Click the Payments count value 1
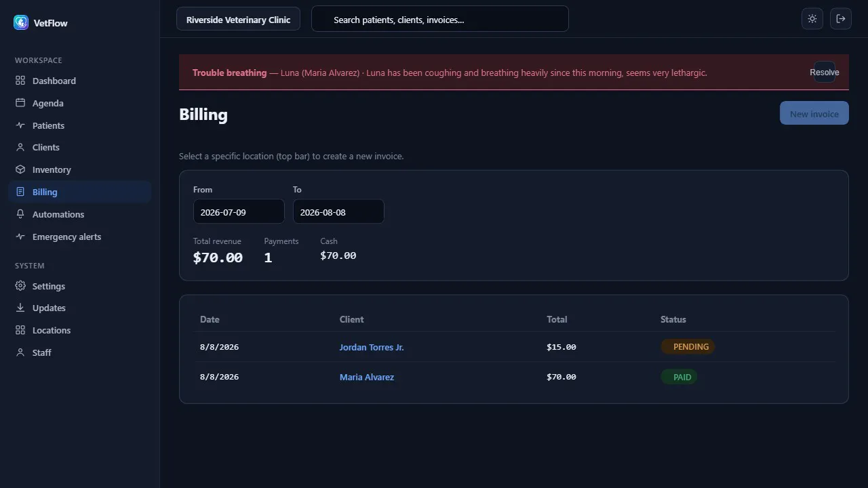This screenshot has width=868, height=488. (x=268, y=258)
